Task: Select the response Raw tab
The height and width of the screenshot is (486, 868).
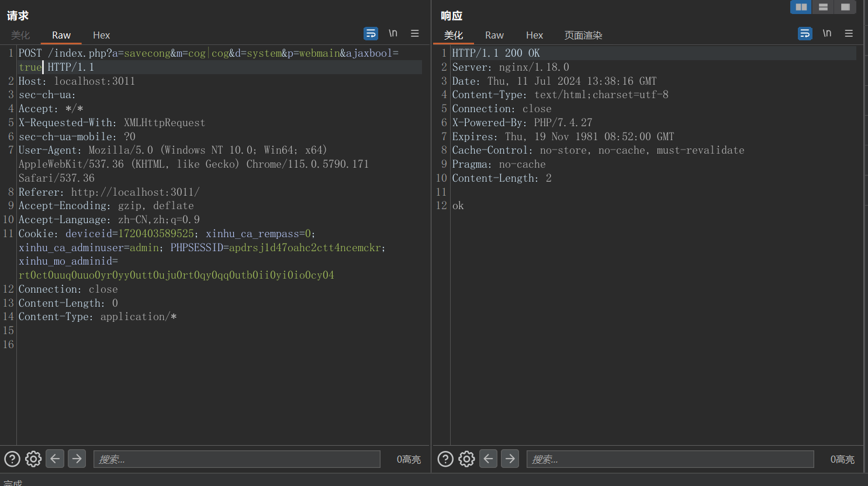Action: point(494,35)
